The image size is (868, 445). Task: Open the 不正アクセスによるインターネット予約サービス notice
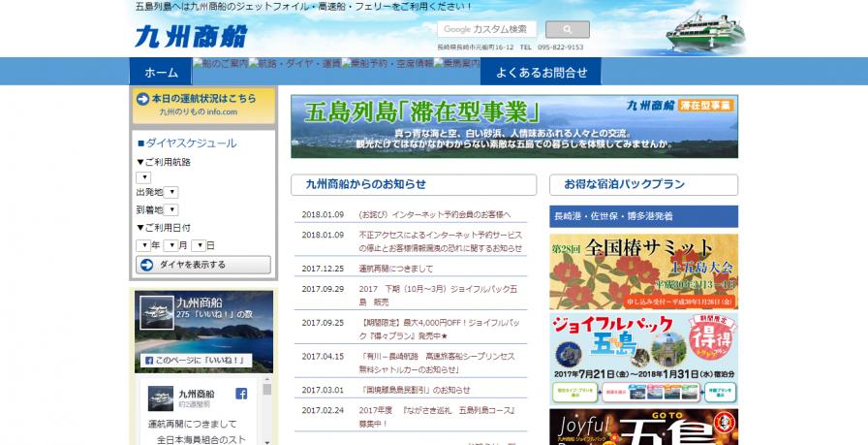click(x=440, y=241)
